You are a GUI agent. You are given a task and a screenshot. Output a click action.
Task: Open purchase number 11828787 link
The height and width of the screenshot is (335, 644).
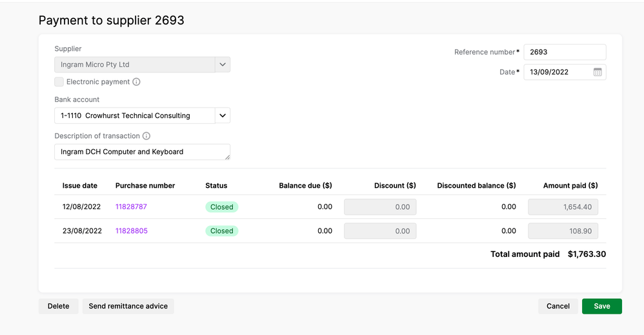click(131, 207)
